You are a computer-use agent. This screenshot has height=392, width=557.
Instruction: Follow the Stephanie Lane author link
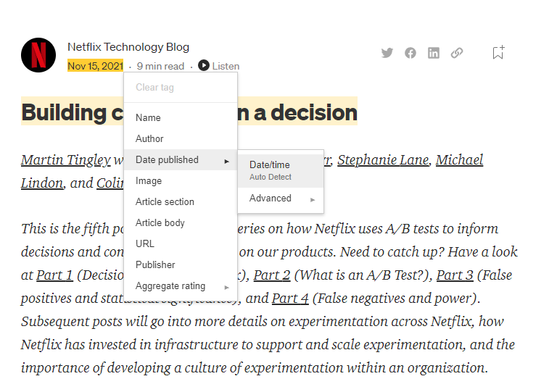[383, 160]
